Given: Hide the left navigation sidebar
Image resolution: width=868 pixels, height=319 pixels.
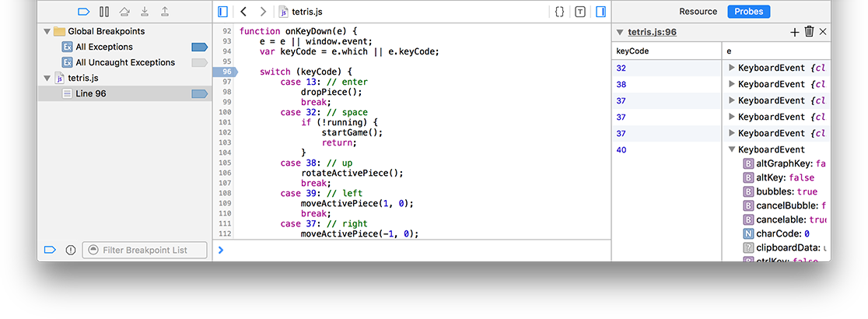Looking at the screenshot, I should tap(223, 12).
